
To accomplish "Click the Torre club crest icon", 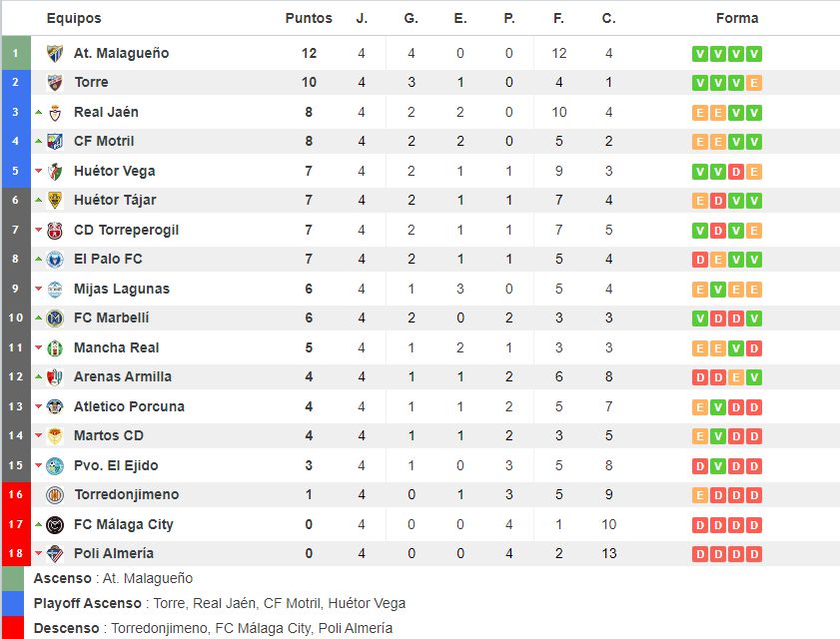I will click(x=55, y=82).
